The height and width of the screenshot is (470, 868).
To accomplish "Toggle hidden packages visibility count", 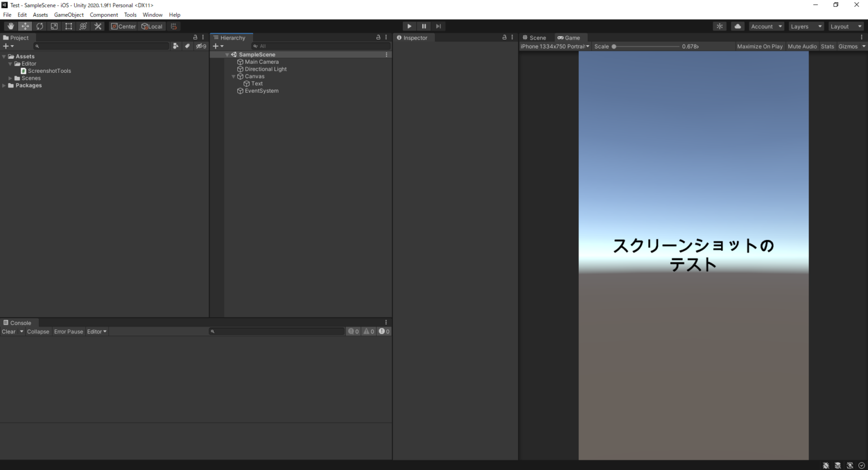I will point(201,46).
